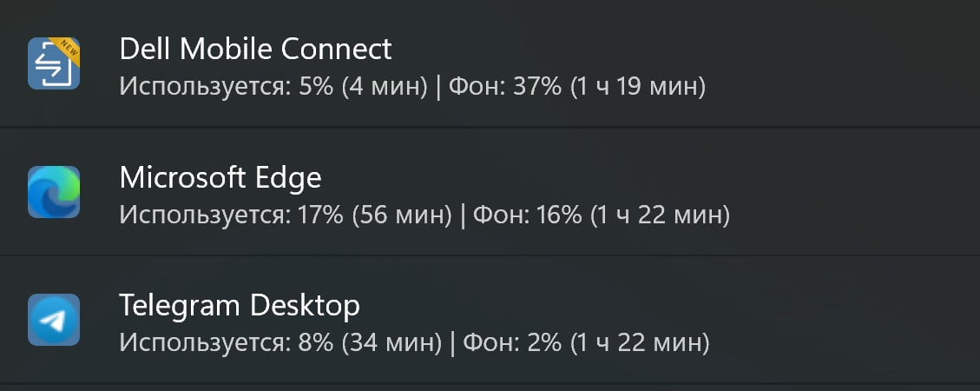Click Dell's "Используется: 5% (4 мин)" text

point(273,86)
